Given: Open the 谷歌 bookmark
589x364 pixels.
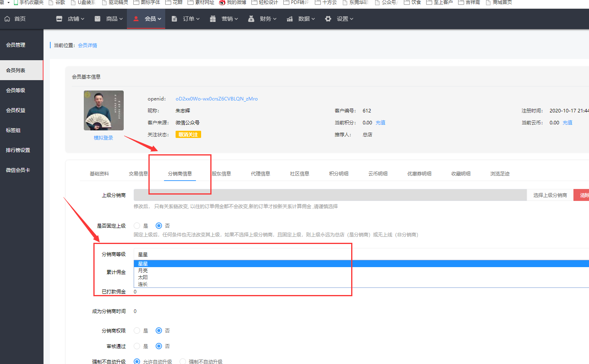Looking at the screenshot, I should [x=57, y=2].
